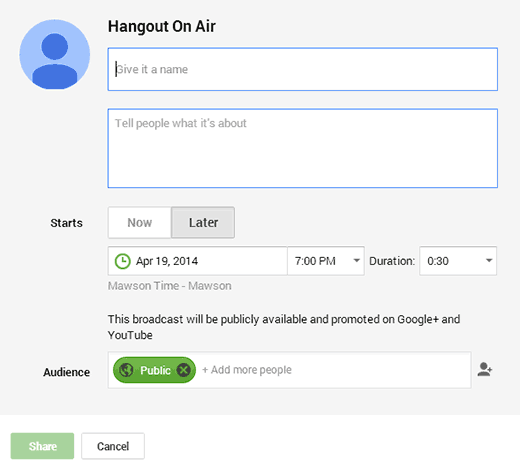520x468 pixels.
Task: Open the add-person icon beside Audience
Action: [x=485, y=370]
